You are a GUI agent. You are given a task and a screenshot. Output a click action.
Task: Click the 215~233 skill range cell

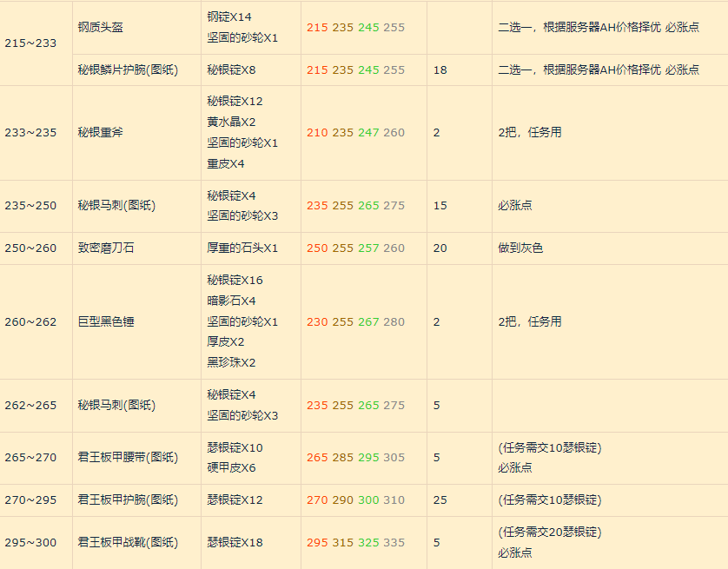(x=30, y=43)
